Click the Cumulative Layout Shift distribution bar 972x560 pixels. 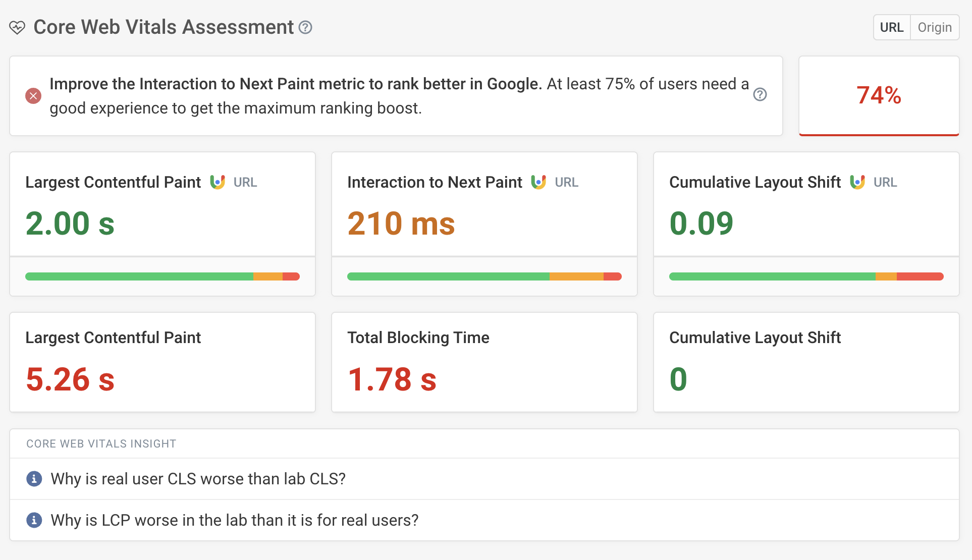point(806,276)
